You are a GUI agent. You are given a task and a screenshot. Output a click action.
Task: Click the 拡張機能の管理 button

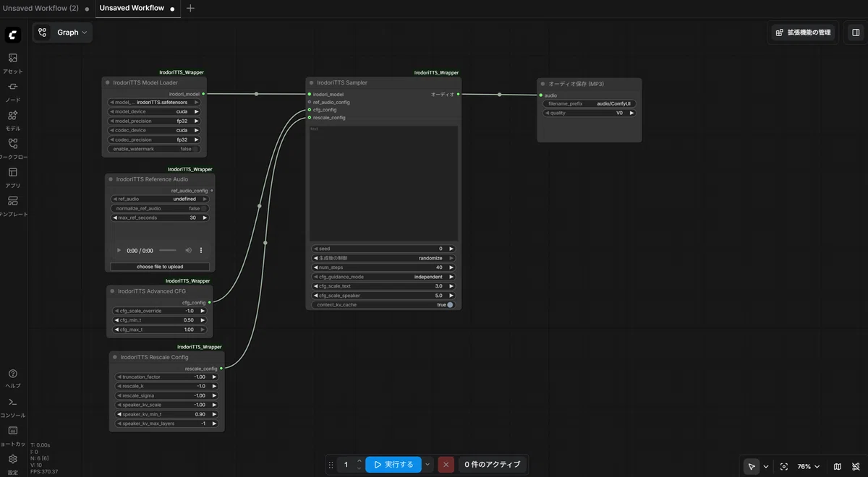(x=803, y=33)
